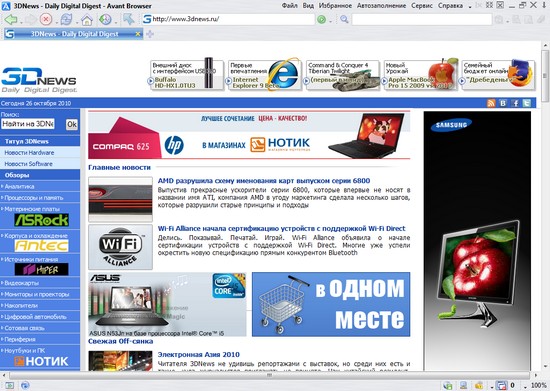Open the Справка menu

point(450,6)
